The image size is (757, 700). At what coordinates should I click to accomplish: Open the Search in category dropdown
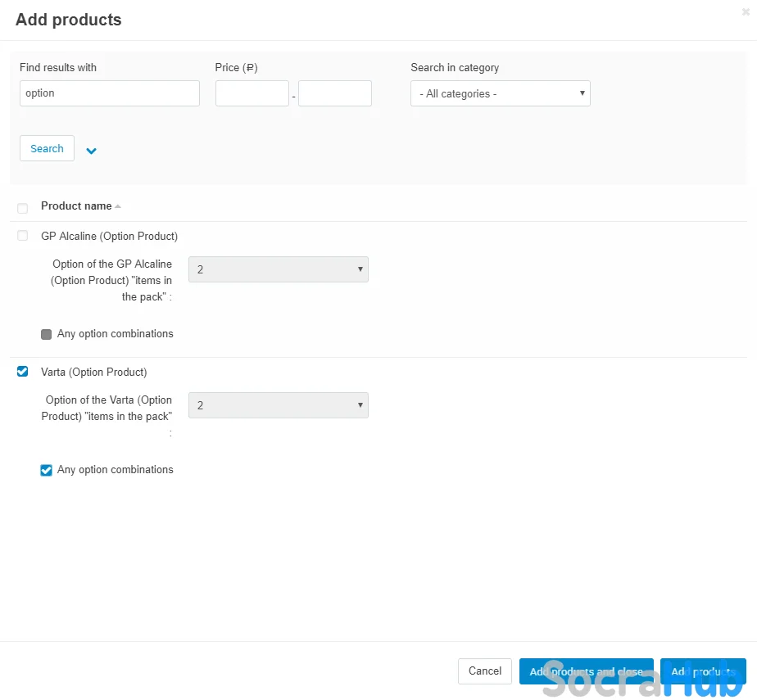pos(500,93)
